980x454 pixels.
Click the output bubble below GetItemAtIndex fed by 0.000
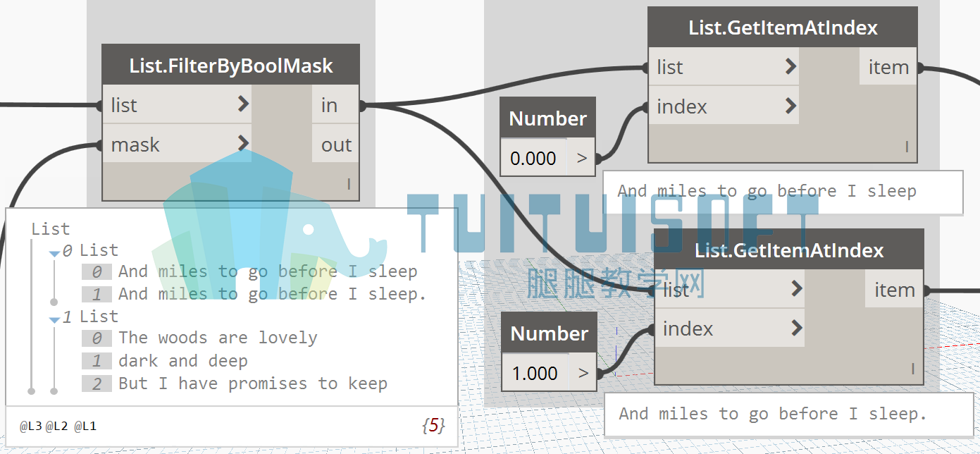(783, 192)
